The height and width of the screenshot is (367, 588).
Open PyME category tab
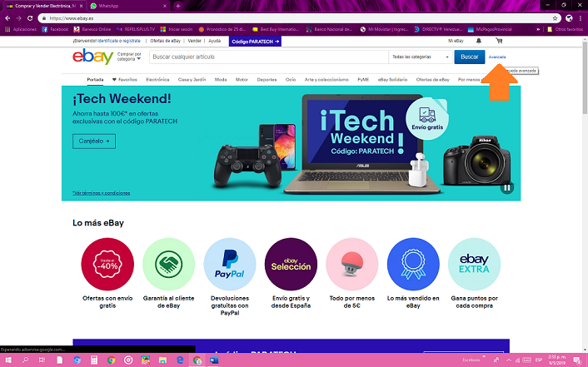pyautogui.click(x=363, y=79)
